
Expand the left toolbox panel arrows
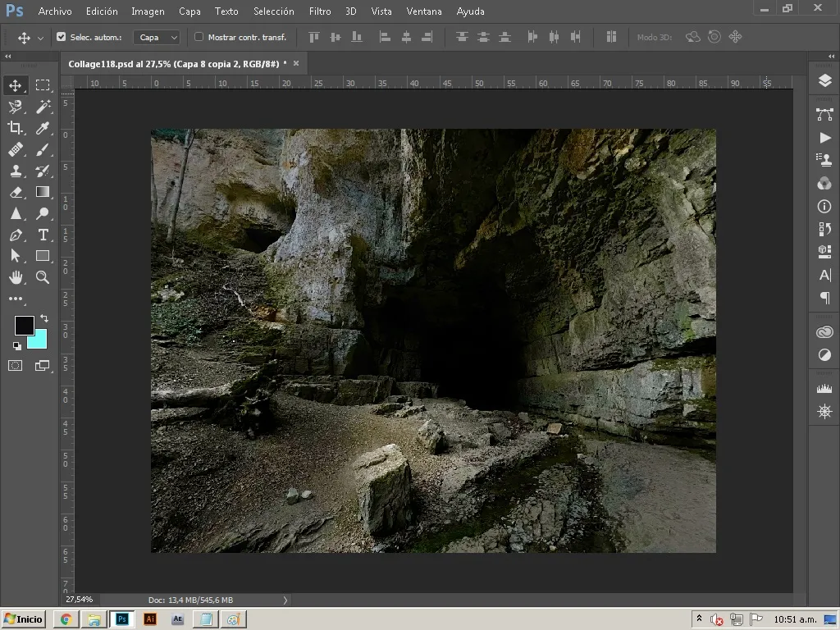click(x=8, y=57)
